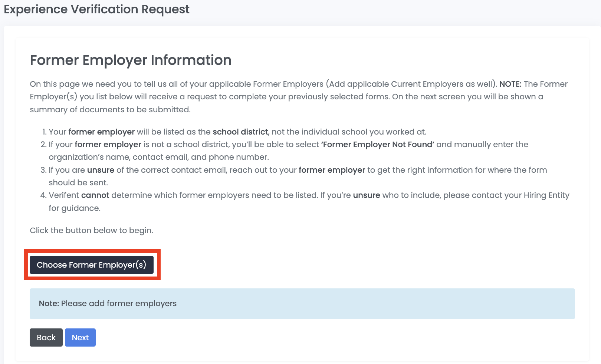The image size is (601, 364).
Task: Click bold 'former employer' in list item two
Action: tap(108, 145)
